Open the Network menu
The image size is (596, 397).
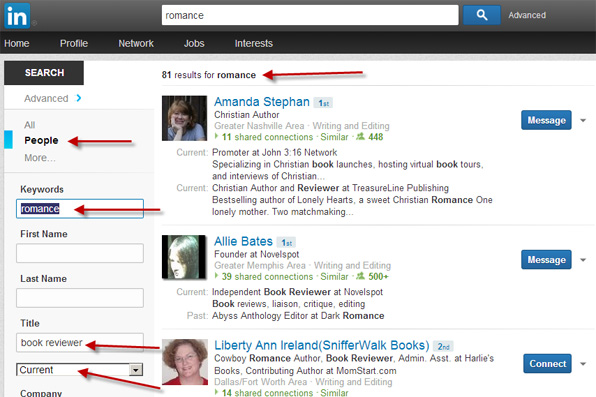136,43
